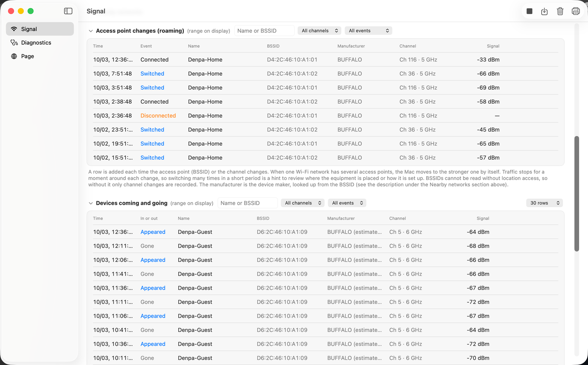The height and width of the screenshot is (365, 588).
Task: Click Connected in the 10/03, 2:38:48 row
Action: point(155,101)
